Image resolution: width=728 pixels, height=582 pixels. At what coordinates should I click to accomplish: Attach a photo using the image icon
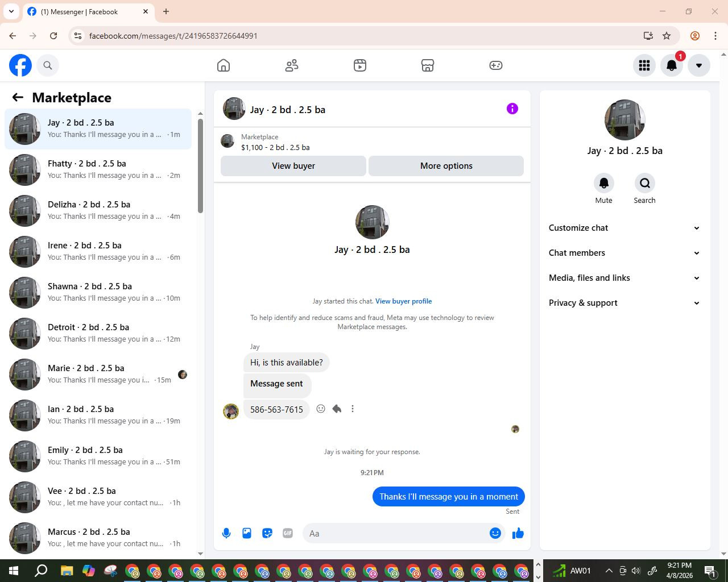click(x=247, y=533)
